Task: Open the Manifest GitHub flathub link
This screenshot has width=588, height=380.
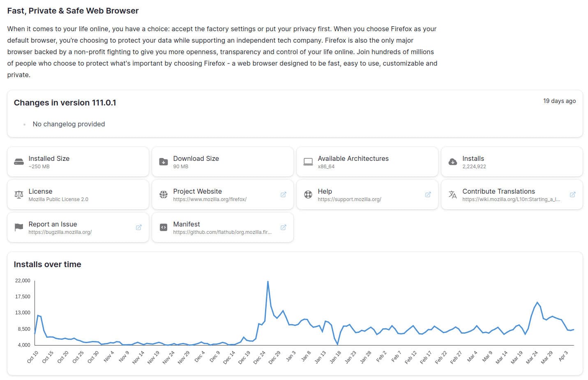Action: (x=222, y=232)
